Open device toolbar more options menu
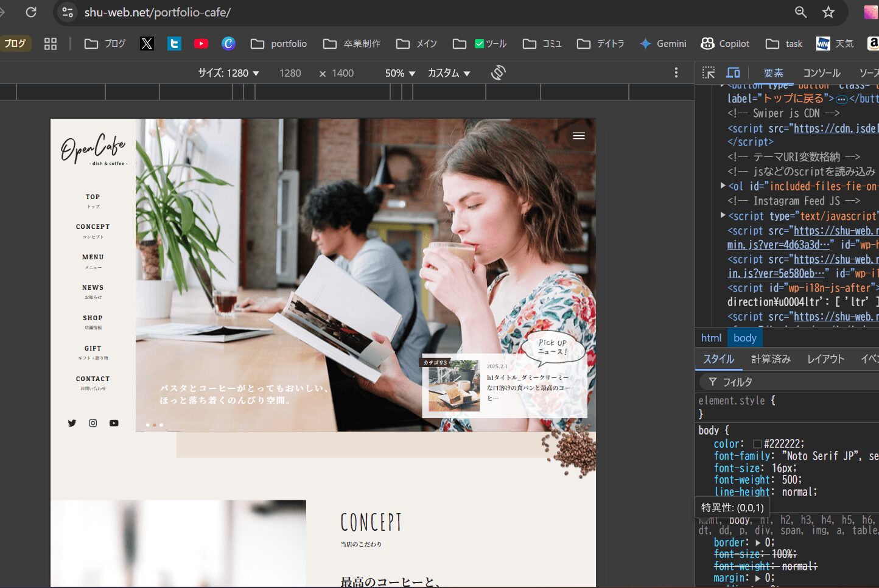This screenshot has width=879, height=588. coord(676,72)
